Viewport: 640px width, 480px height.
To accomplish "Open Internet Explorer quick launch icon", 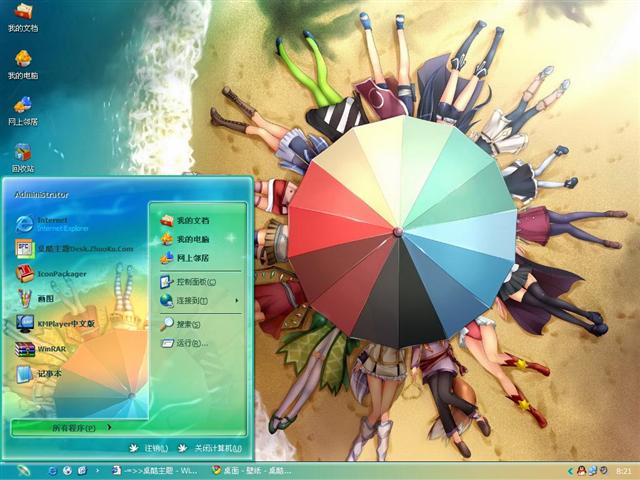I will [x=53, y=471].
